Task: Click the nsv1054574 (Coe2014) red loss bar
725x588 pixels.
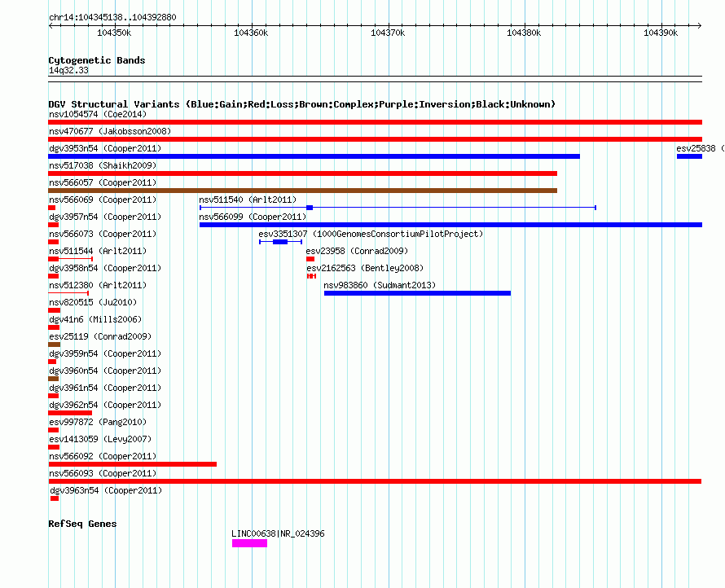Action: pos(375,122)
